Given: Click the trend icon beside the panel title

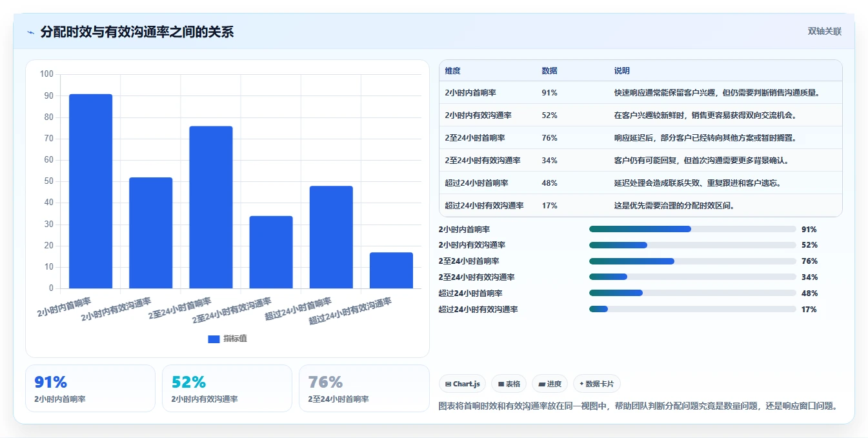Looking at the screenshot, I should tap(30, 32).
